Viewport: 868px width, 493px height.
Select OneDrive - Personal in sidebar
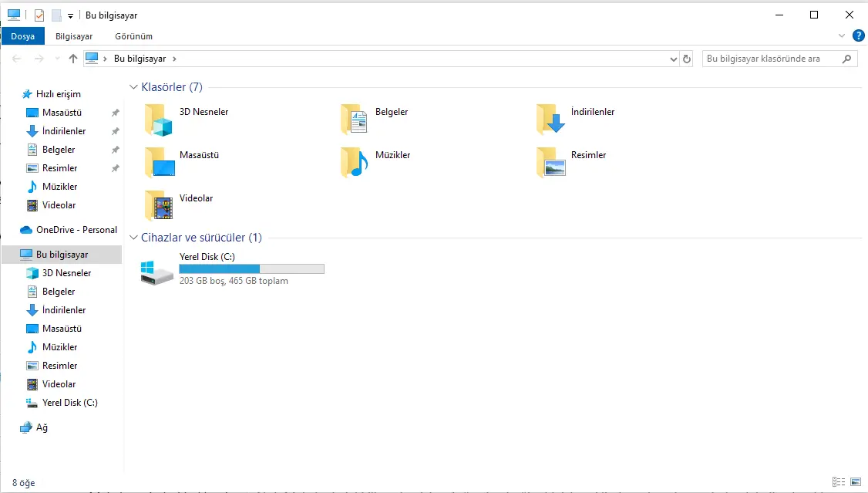[76, 230]
